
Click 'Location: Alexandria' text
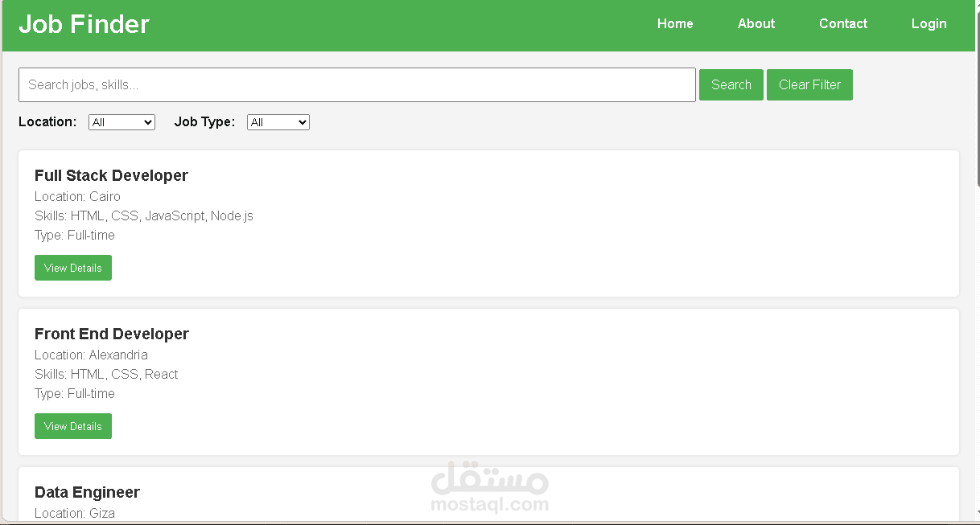(91, 355)
